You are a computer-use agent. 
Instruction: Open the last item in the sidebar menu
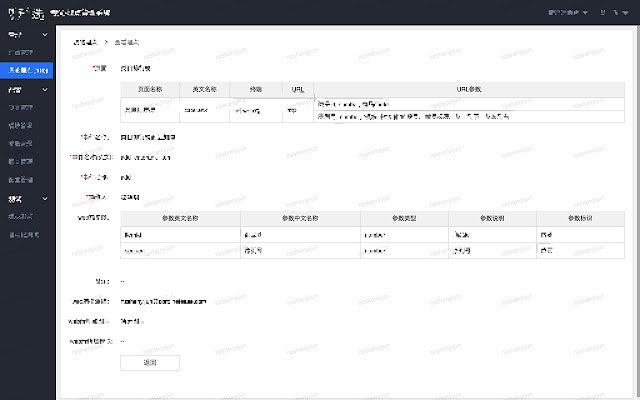(24, 235)
